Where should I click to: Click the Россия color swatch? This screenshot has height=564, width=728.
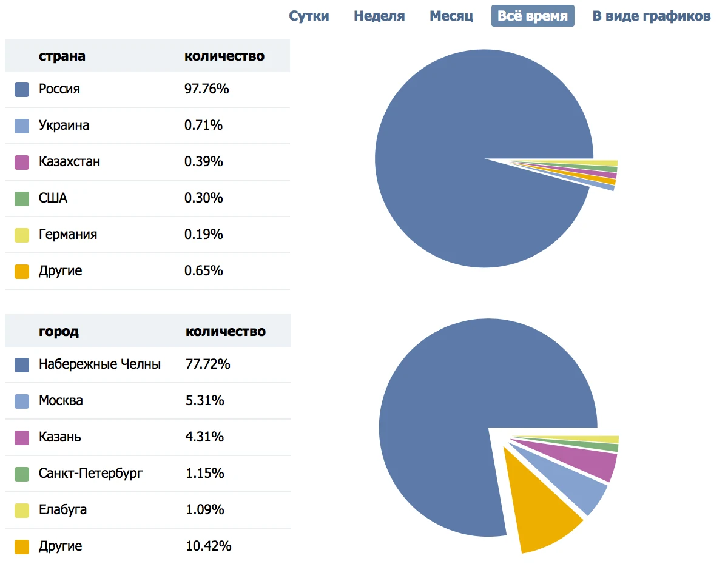(22, 90)
